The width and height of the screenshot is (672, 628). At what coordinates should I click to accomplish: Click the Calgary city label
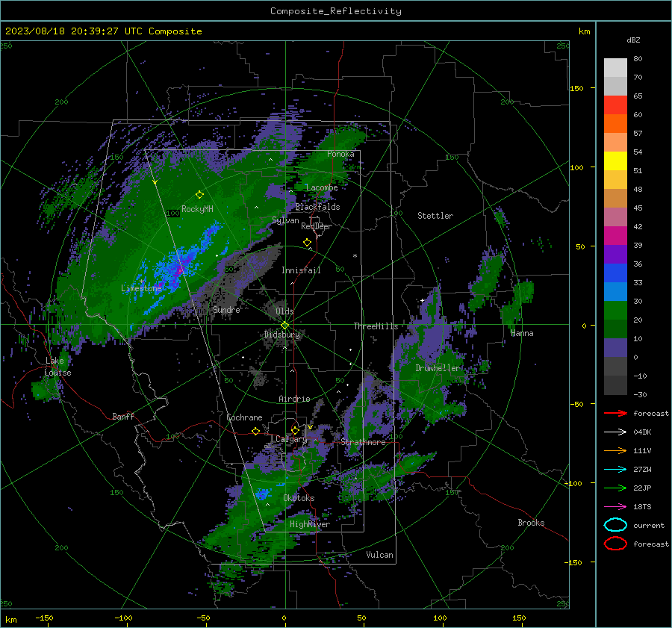pos(291,439)
